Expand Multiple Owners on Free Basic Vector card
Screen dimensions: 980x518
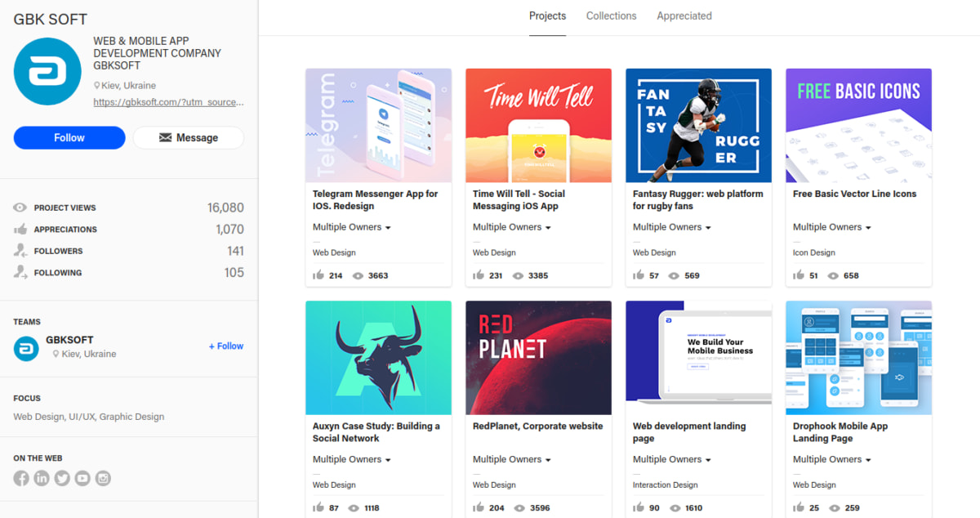click(x=832, y=227)
